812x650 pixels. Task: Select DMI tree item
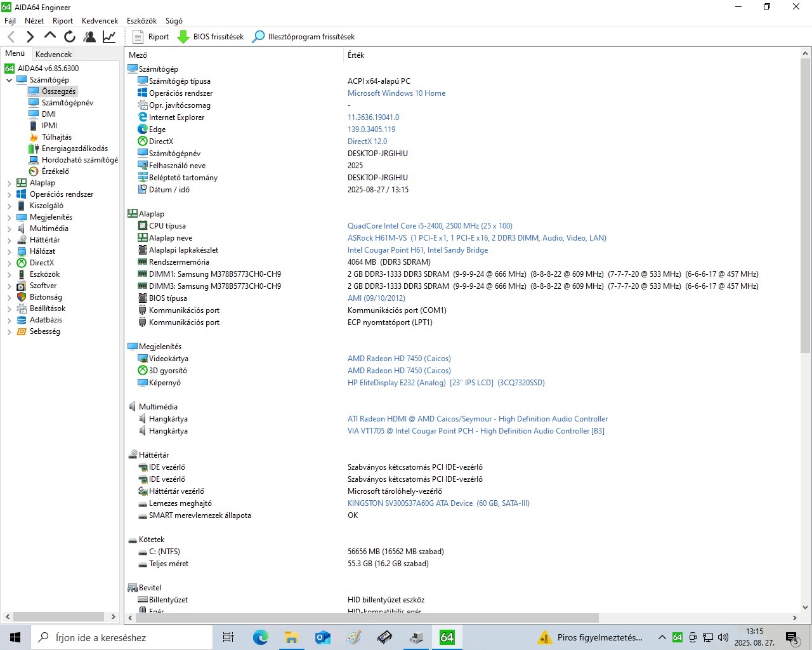tap(49, 114)
